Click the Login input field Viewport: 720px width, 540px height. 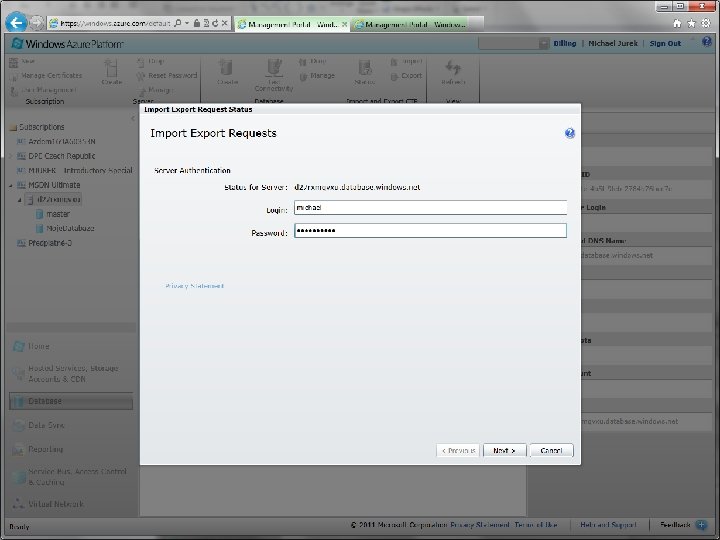430,208
